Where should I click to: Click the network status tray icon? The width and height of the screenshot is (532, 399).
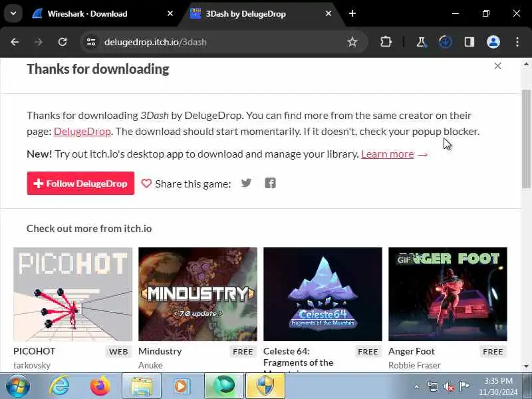pos(433,386)
